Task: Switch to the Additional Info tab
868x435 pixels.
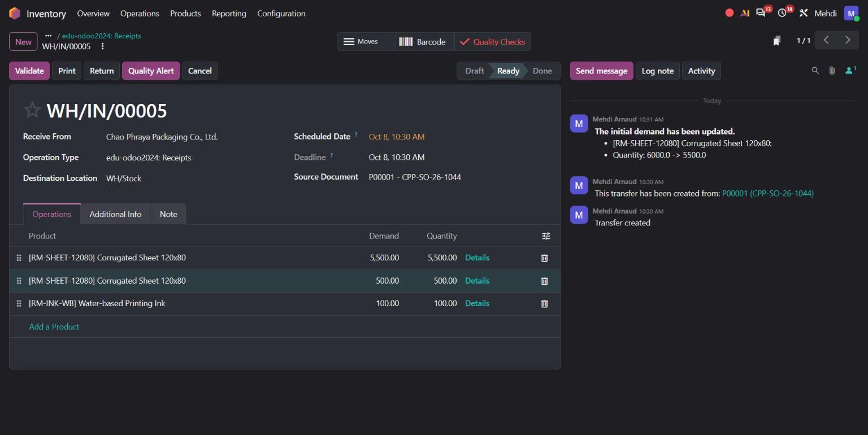Action: (x=115, y=214)
